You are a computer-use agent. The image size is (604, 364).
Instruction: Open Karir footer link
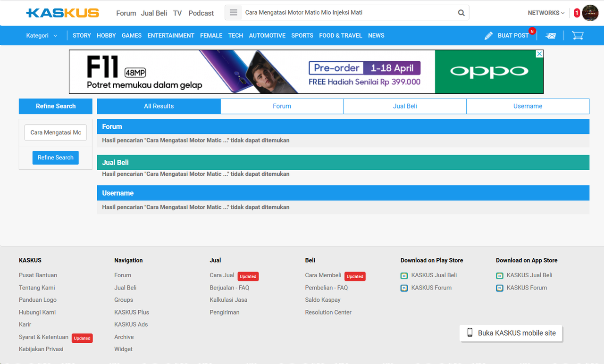[25, 324]
